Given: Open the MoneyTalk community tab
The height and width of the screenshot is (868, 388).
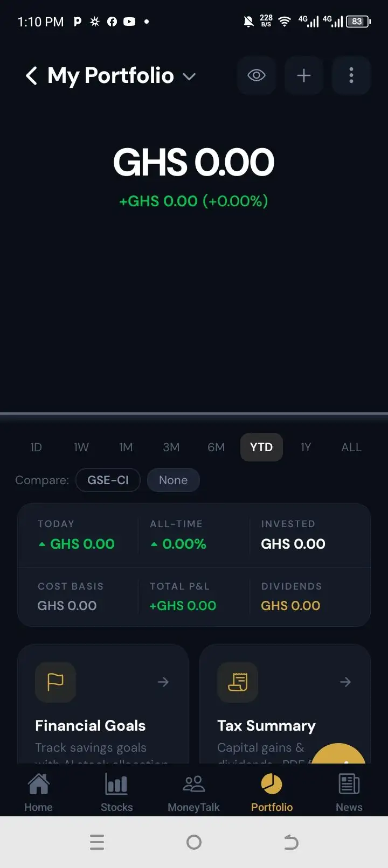Looking at the screenshot, I should tap(194, 793).
